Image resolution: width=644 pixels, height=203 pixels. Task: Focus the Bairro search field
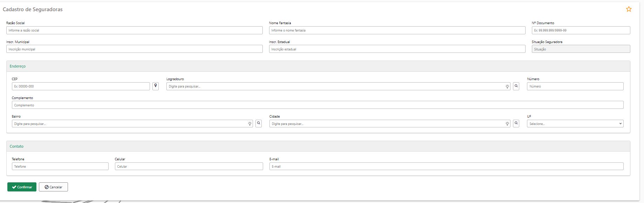pyautogui.click(x=132, y=124)
